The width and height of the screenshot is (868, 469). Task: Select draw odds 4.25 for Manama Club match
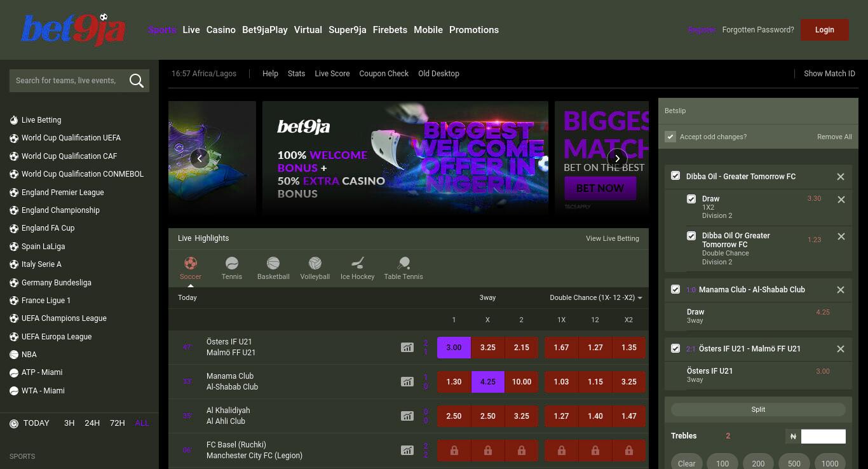487,382
